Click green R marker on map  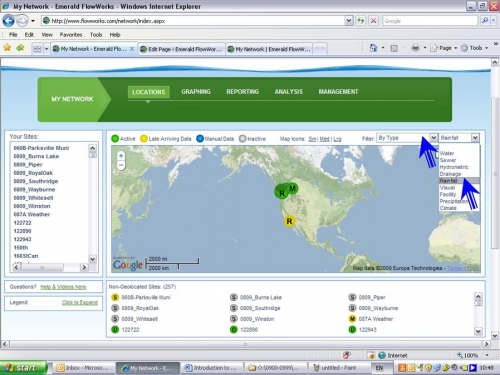[x=282, y=193]
